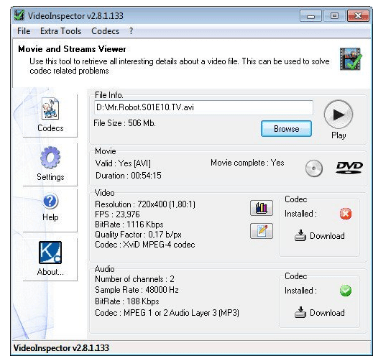
Task: Click the 'Movie complete : Yes' text
Action: click(247, 163)
